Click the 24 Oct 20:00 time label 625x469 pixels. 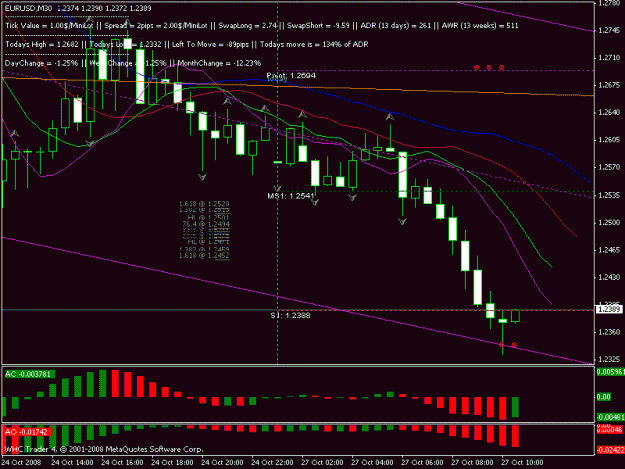tap(222, 463)
